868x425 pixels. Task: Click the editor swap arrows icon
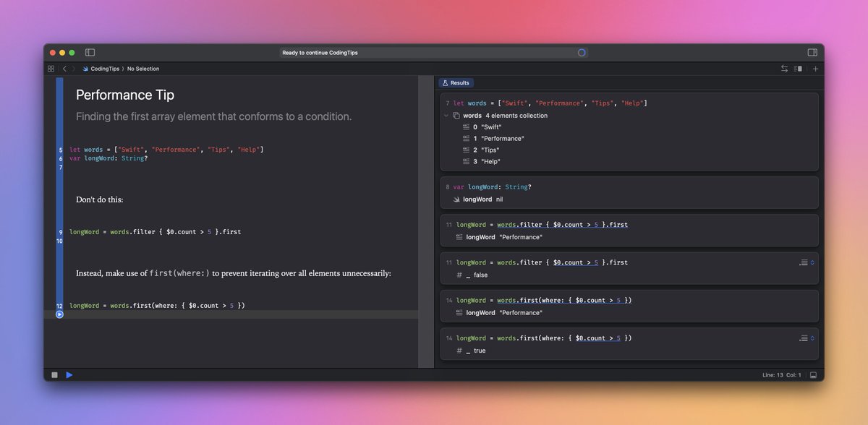(785, 69)
